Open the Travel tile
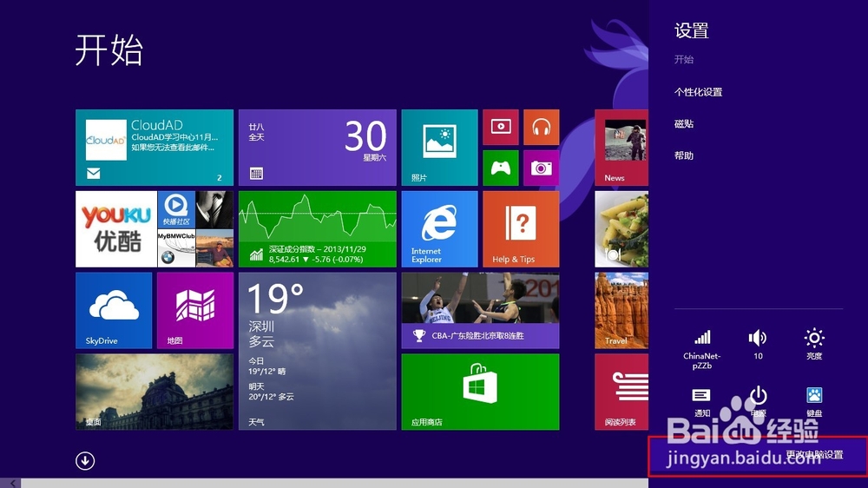Image resolution: width=868 pixels, height=488 pixels. [621, 310]
